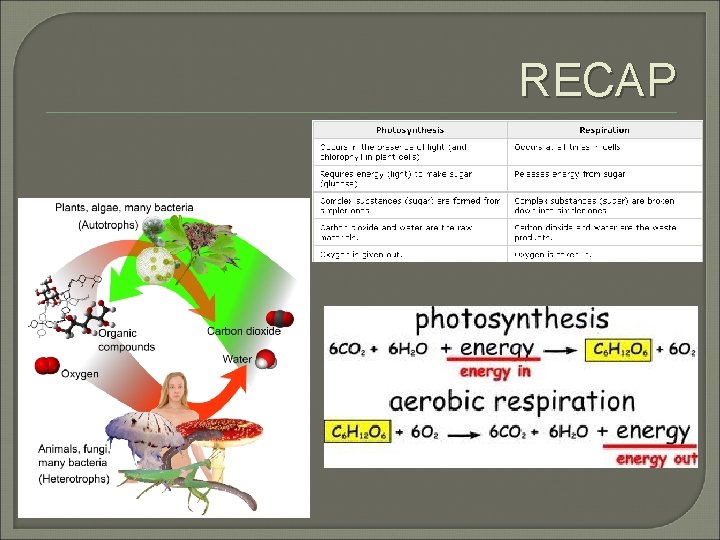720x540 pixels.
Task: Click the 'Oxygen' diagram label
Action: pyautogui.click(x=79, y=374)
